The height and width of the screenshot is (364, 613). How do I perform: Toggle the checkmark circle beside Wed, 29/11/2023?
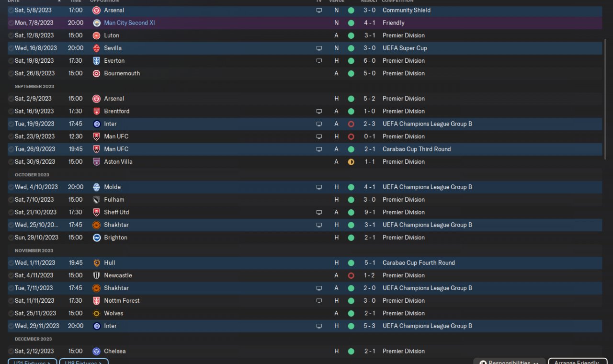coord(11,326)
